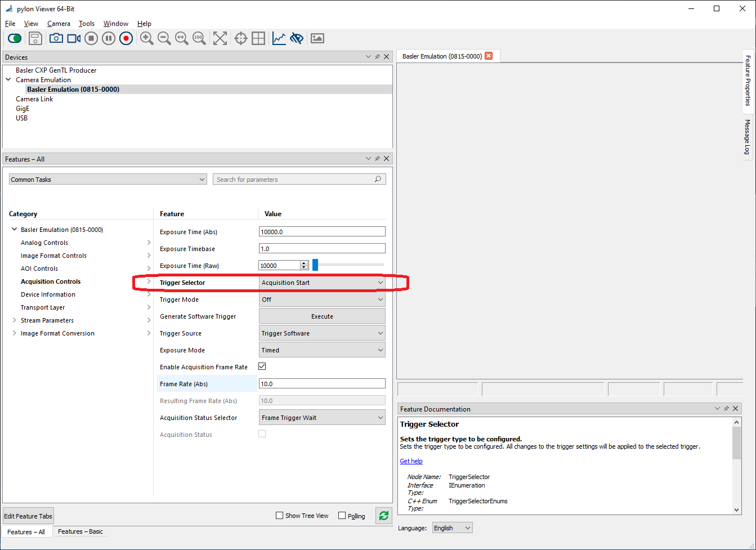This screenshot has width=756, height=550.
Task: Open the line chart histogram icon
Action: (x=279, y=38)
